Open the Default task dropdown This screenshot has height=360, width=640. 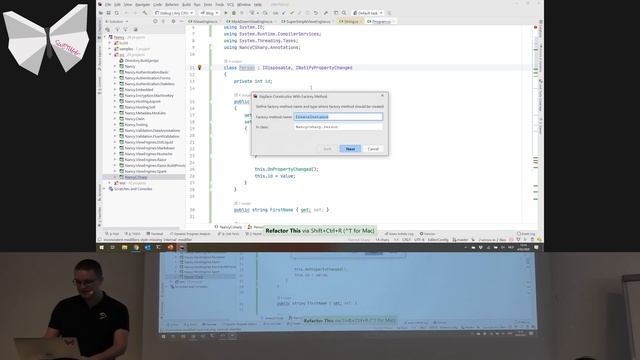click(x=368, y=13)
